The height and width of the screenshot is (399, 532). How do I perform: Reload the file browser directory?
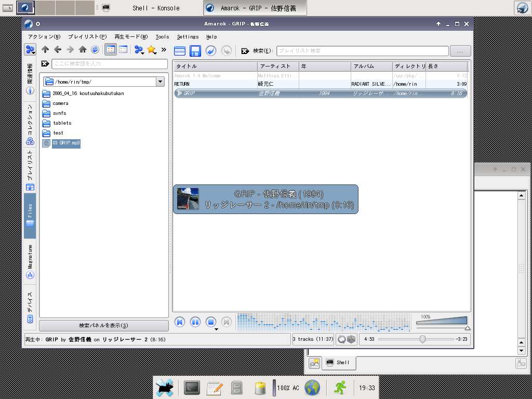pos(96,50)
